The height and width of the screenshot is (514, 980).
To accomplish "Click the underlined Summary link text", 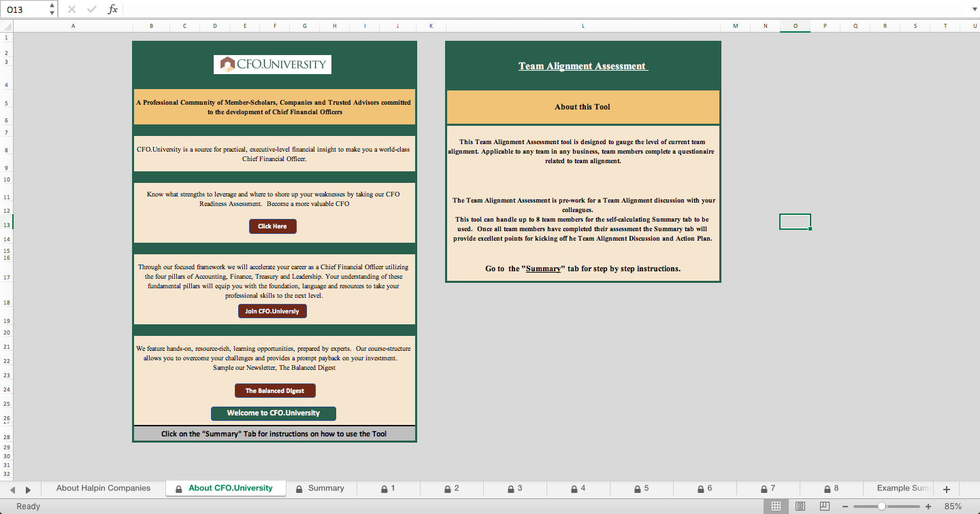I will 543,269.
